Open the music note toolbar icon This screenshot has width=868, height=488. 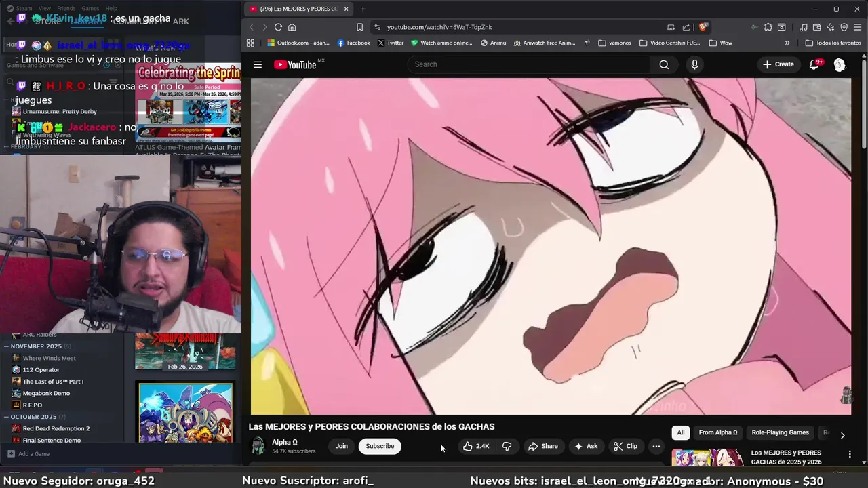click(804, 27)
